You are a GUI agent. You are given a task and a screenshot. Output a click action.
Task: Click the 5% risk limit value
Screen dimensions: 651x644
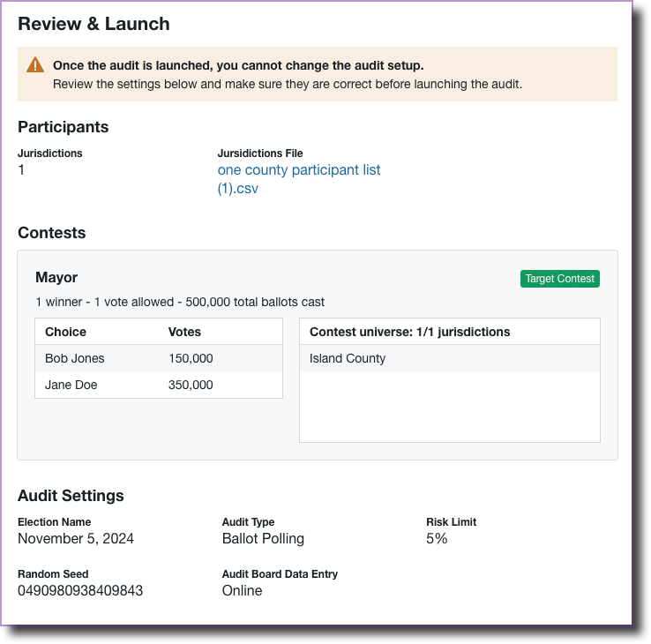coord(437,538)
